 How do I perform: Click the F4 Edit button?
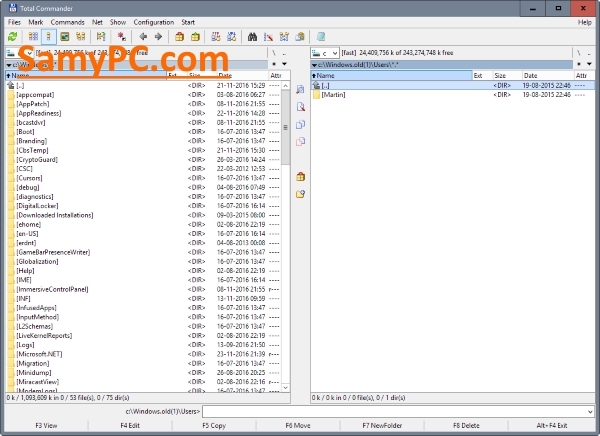pos(130,426)
